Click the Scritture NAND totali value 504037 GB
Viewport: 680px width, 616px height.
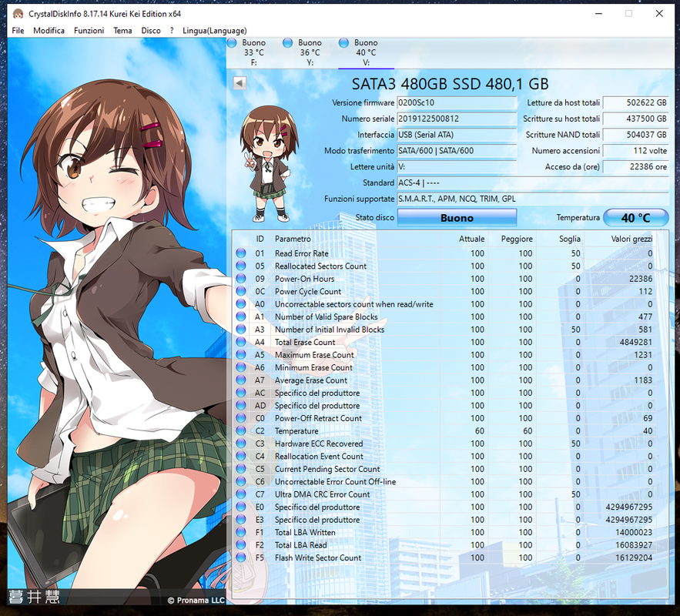point(636,135)
